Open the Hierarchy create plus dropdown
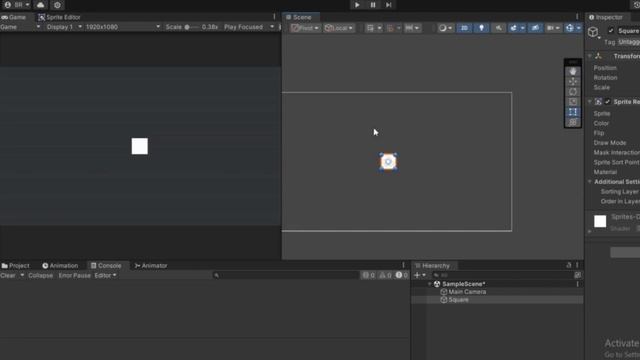 coord(420,276)
